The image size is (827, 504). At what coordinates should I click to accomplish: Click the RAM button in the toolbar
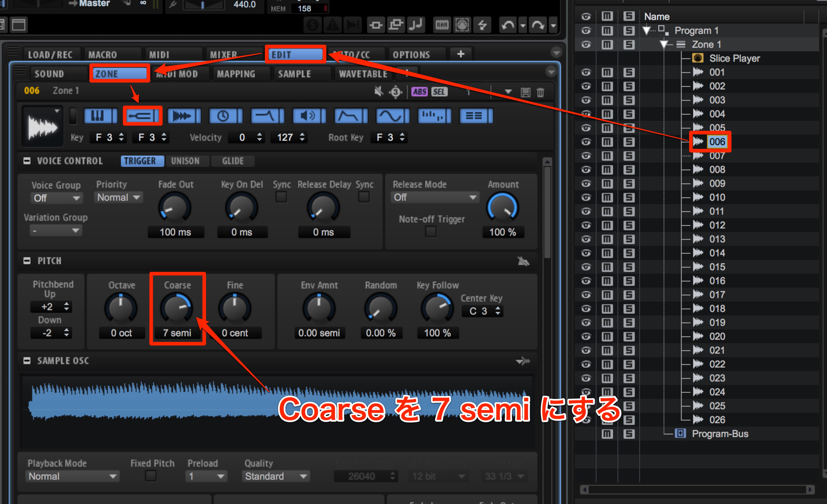click(x=442, y=25)
